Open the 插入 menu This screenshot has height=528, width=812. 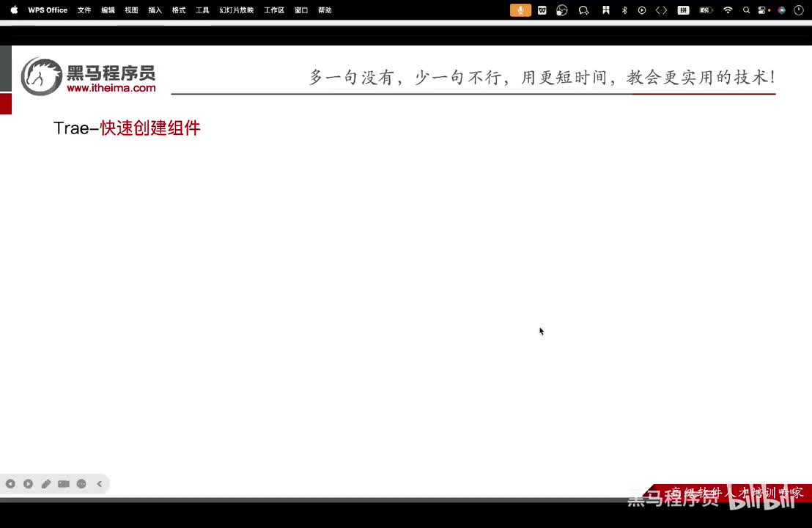[155, 10]
